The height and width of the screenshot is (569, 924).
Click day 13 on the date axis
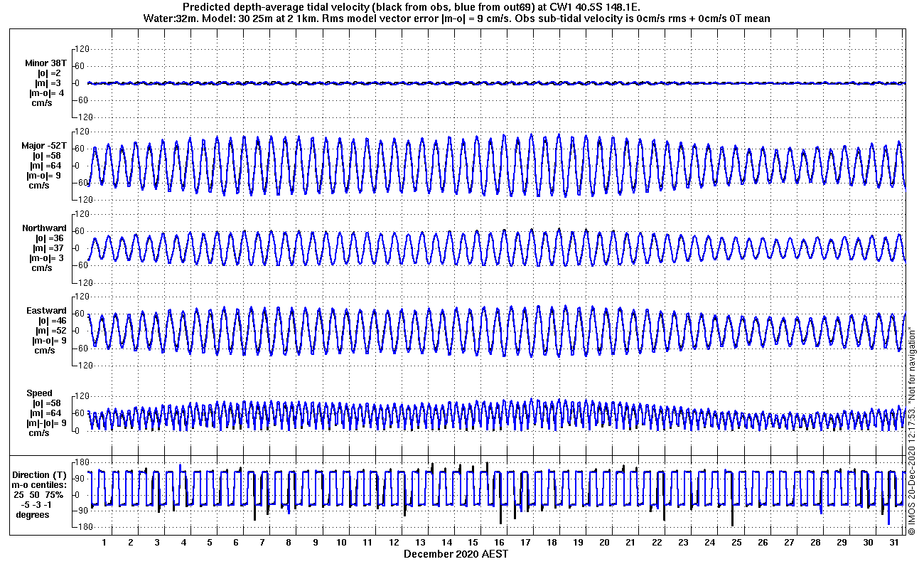coord(420,543)
